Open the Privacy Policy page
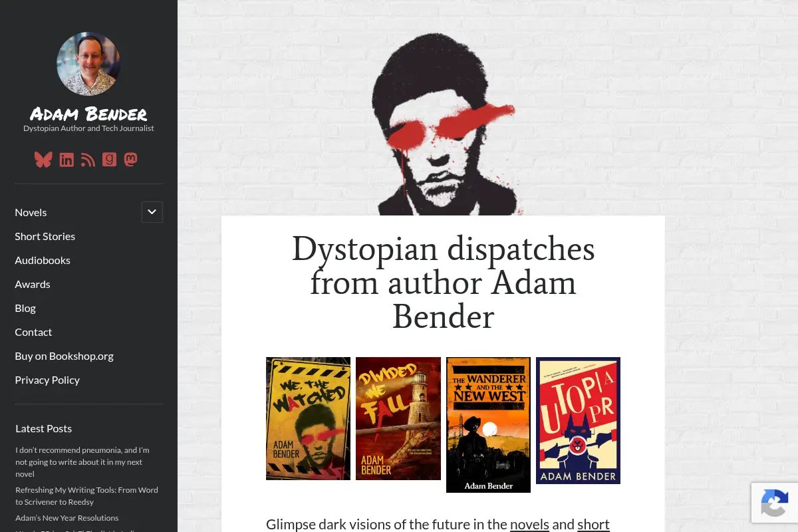Screen dimensions: 798x532 [x=47, y=380]
